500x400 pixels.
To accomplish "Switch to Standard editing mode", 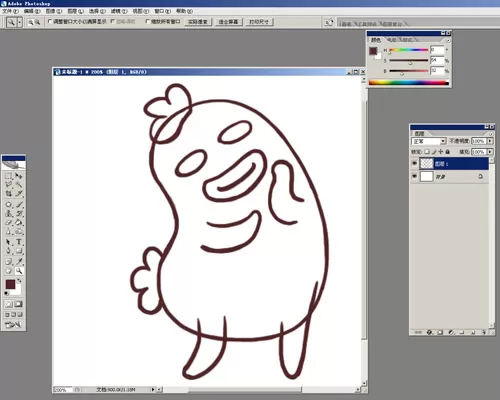I will tap(9, 304).
